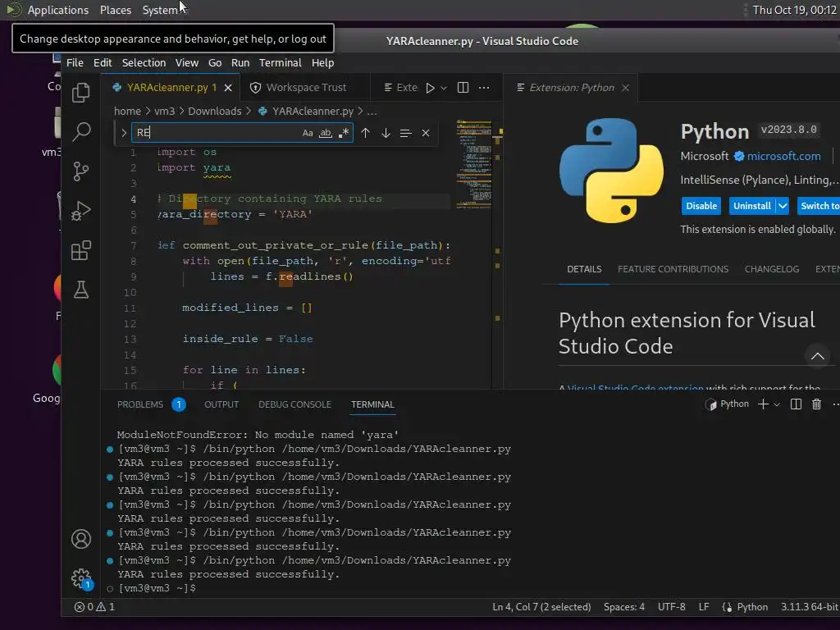The height and width of the screenshot is (630, 840).
Task: Open the Terminal menu
Action: pyautogui.click(x=281, y=62)
